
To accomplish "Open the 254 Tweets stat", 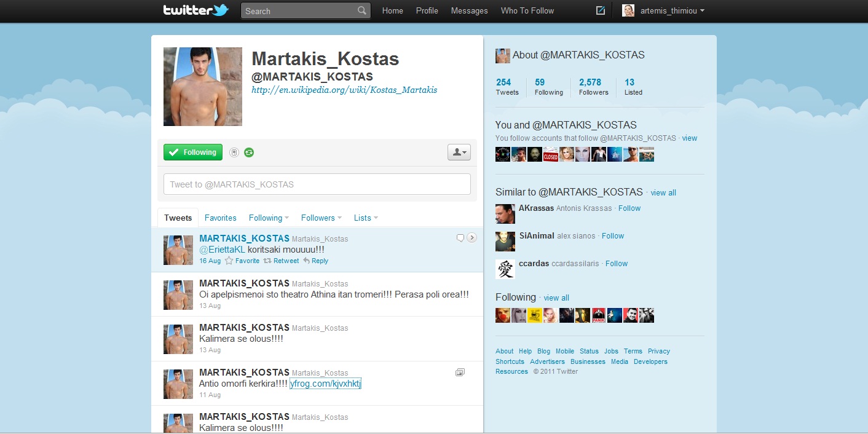I will 507,87.
